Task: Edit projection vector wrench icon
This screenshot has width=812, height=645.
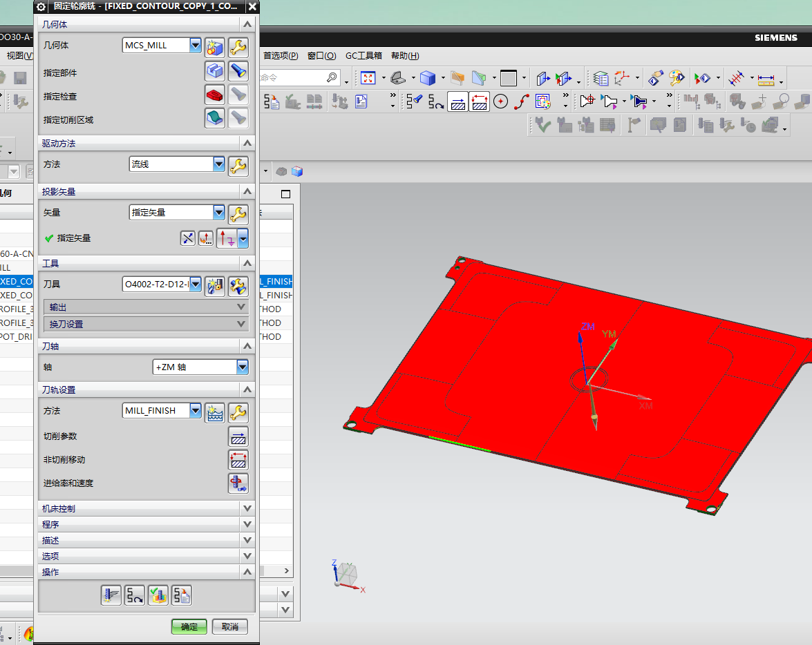Action: tap(238, 214)
